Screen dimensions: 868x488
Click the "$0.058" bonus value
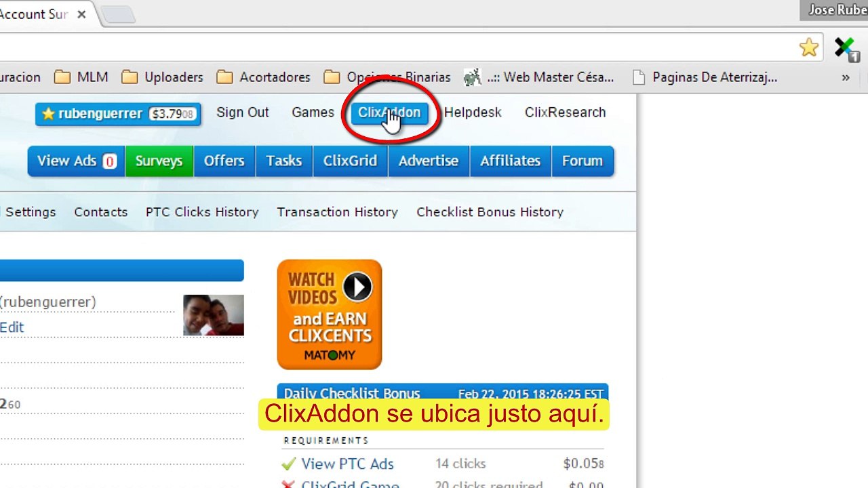pos(583,464)
